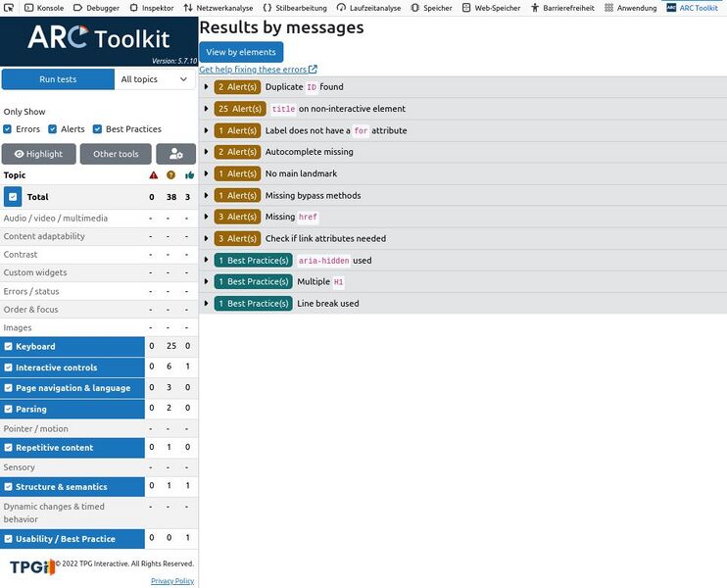Expand the Missing bypass methods alert row

coord(207,196)
